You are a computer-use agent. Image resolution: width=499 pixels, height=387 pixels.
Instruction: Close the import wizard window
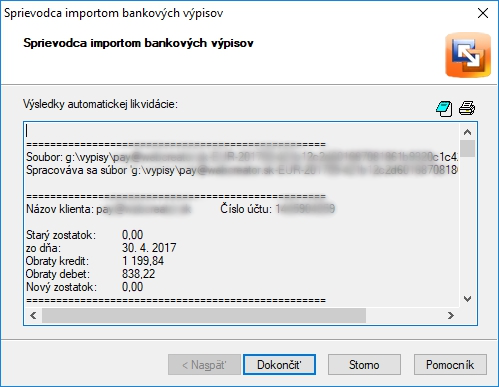click(483, 13)
